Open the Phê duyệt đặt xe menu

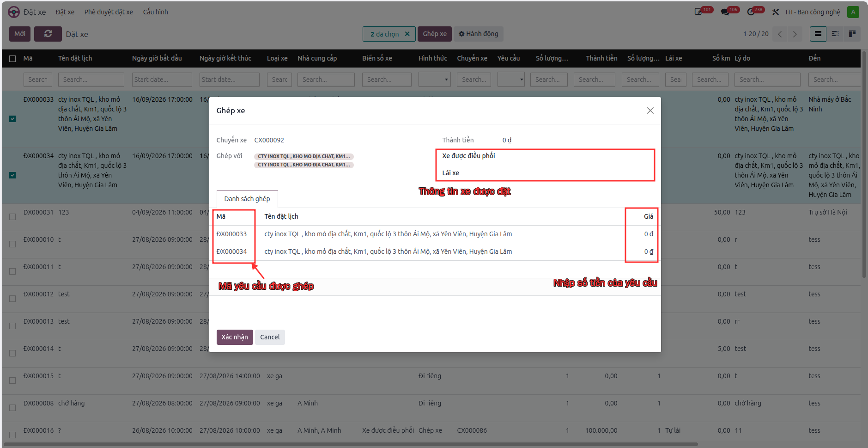(109, 12)
